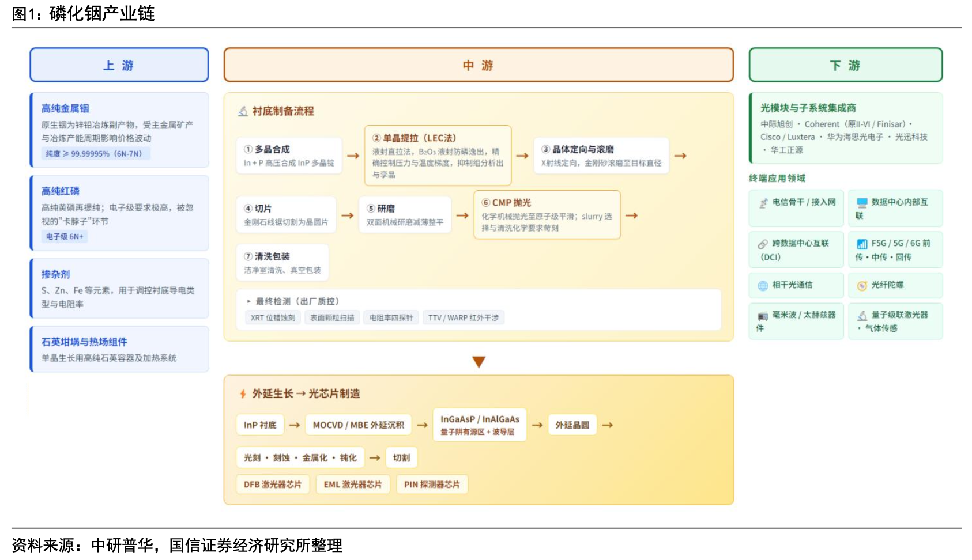Select step ④ 切片
The width and height of the screenshot is (972, 560).
pyautogui.click(x=286, y=215)
